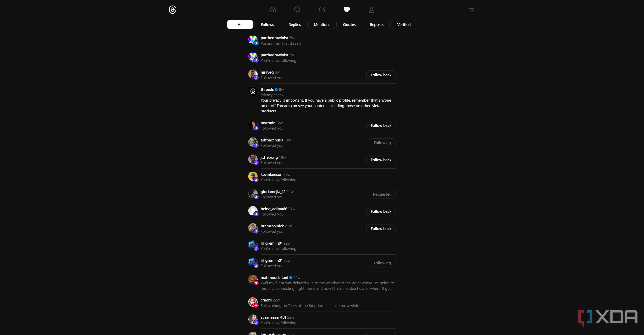
Task: Open the Activity heart icon
Action: point(347,9)
